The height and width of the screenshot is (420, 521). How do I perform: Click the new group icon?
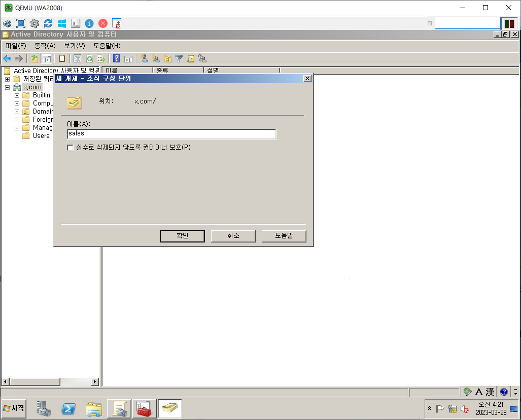coord(156,59)
